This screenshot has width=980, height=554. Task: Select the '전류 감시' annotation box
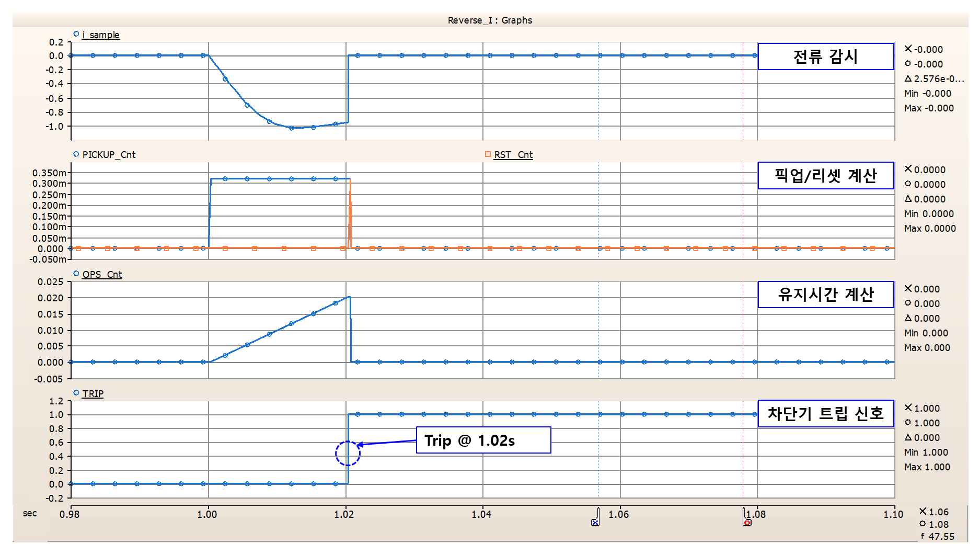pos(825,56)
